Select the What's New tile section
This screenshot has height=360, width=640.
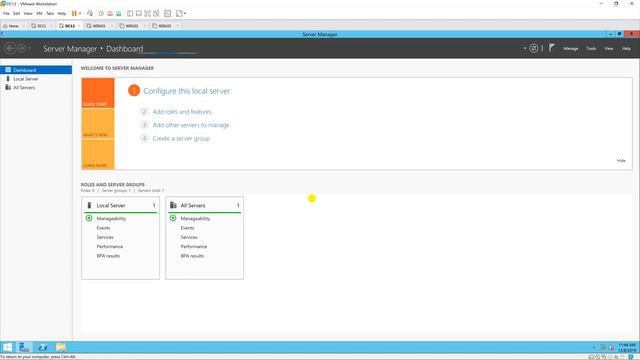click(98, 124)
